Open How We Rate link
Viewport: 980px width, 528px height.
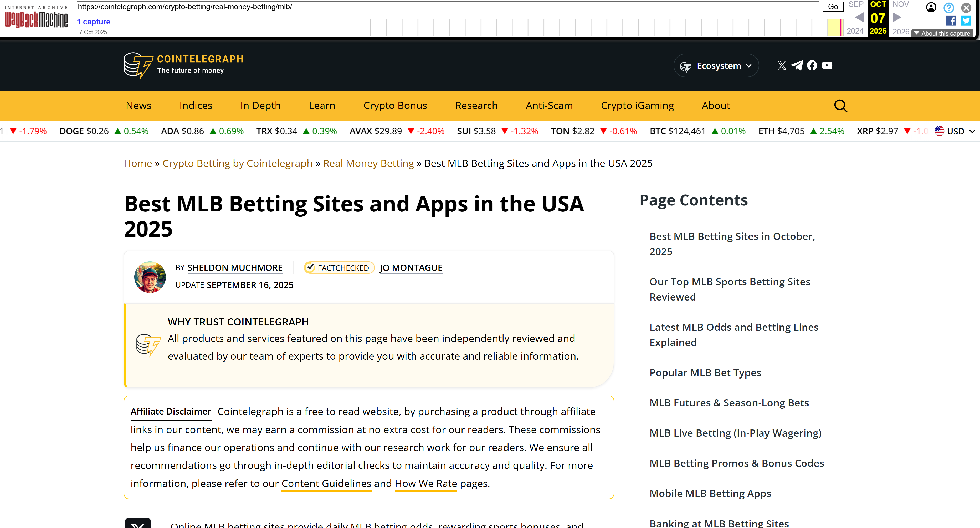point(426,484)
